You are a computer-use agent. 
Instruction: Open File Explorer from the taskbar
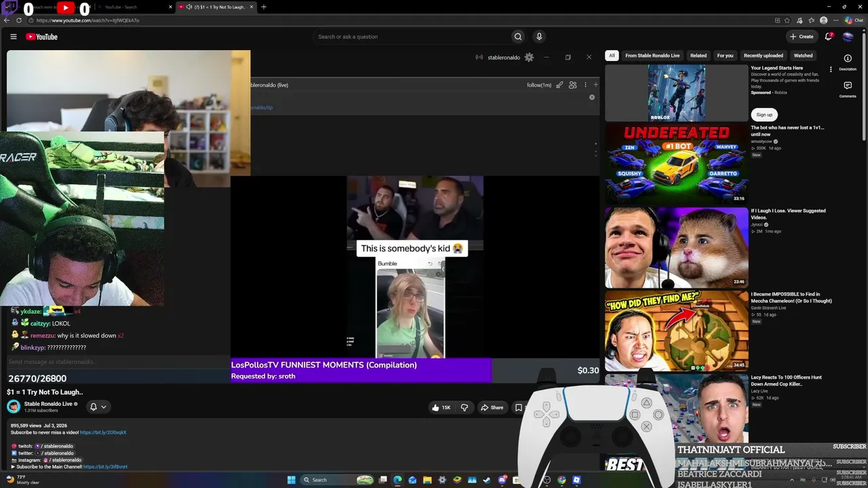[x=427, y=480]
